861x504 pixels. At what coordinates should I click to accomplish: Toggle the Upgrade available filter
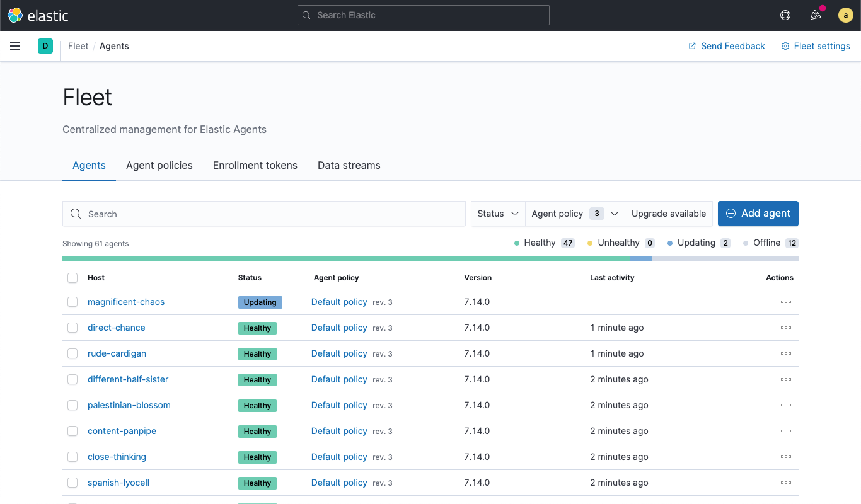pos(669,214)
